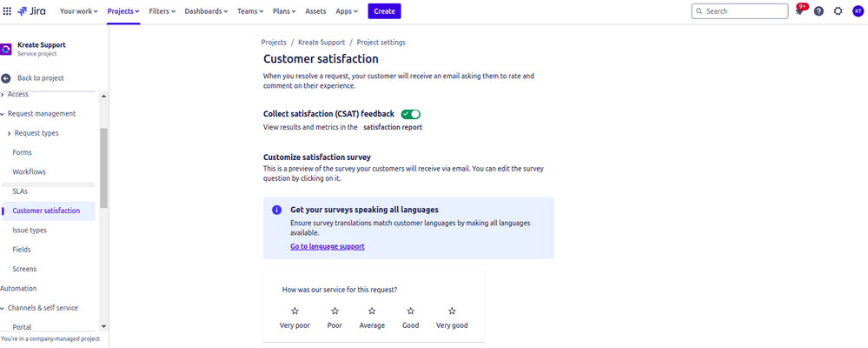The image size is (868, 348).
Task: Expand the Request types tree item
Action: [9, 133]
